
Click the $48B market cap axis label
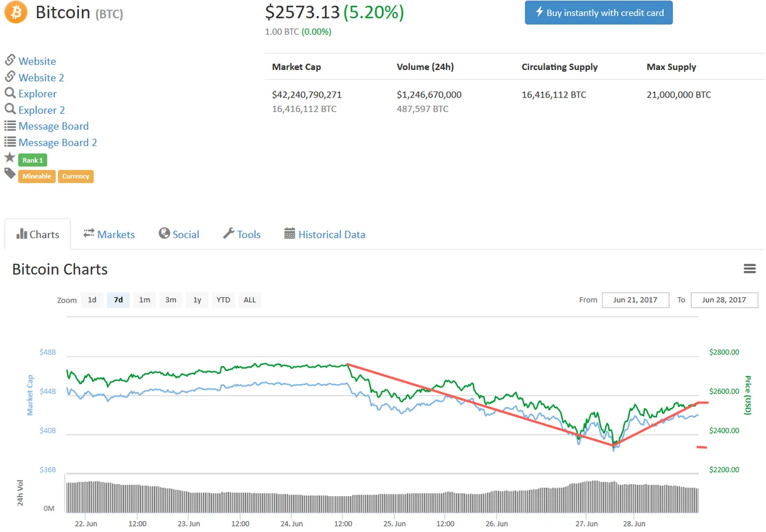(48, 352)
